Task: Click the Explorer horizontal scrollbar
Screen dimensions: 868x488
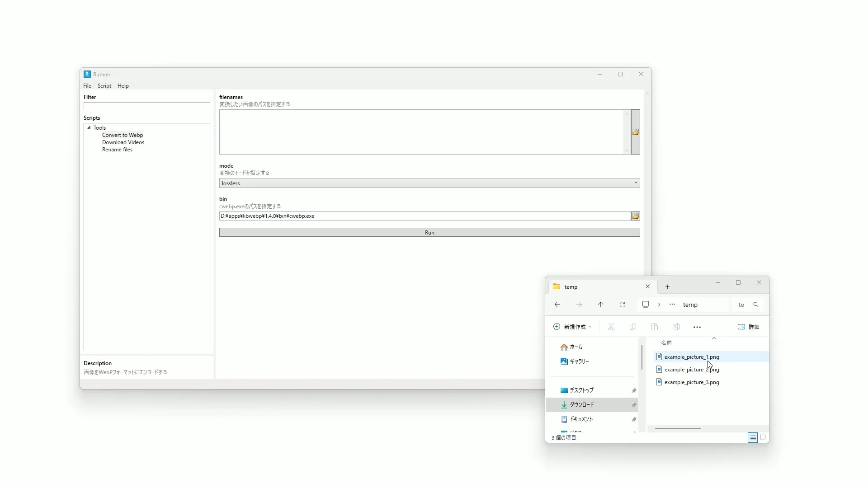Action: click(x=678, y=429)
